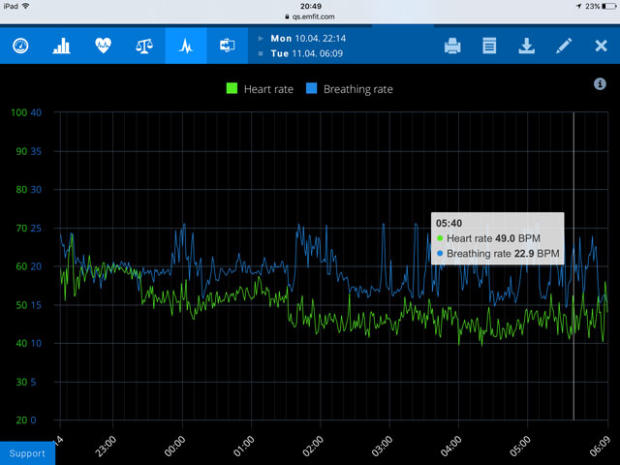Select the pulse waveform graph tab

186,46
